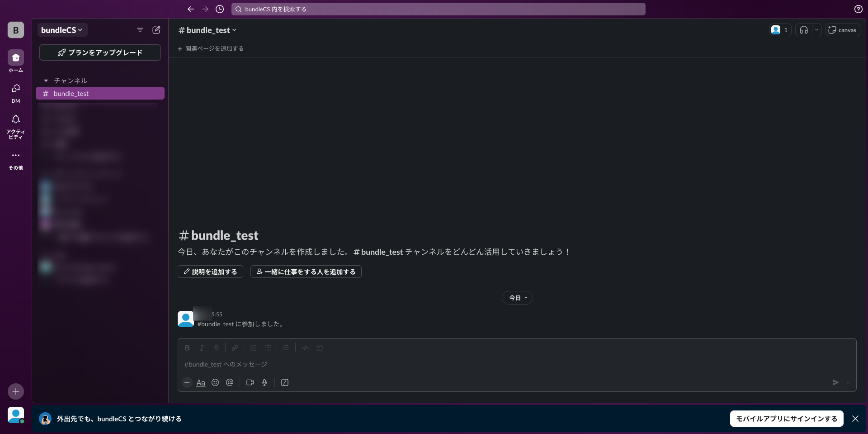Collapse the チャンネル section
The height and width of the screenshot is (434, 868).
pyautogui.click(x=46, y=81)
